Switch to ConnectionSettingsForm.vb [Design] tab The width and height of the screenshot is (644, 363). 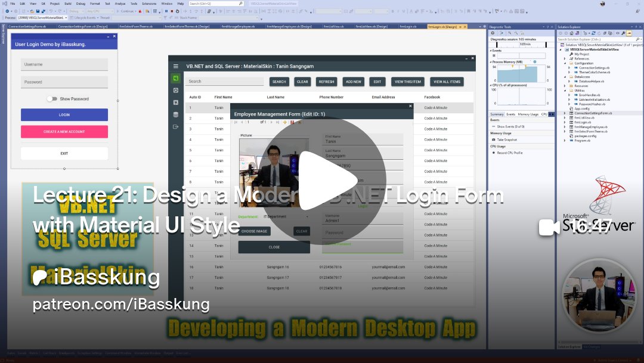pos(82,26)
